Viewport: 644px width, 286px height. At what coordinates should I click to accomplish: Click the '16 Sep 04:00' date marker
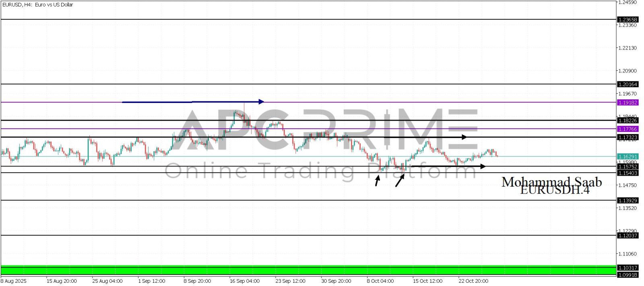(x=244, y=281)
